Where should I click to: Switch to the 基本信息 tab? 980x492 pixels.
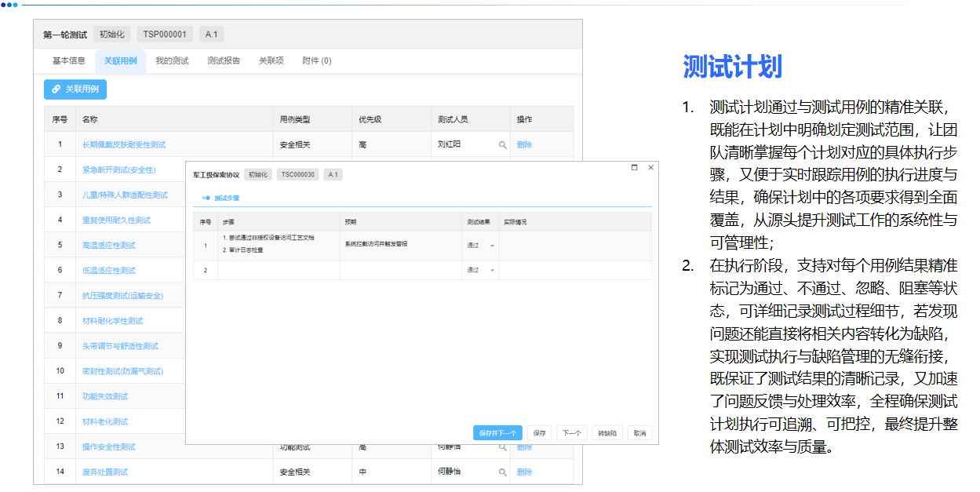pos(69,60)
